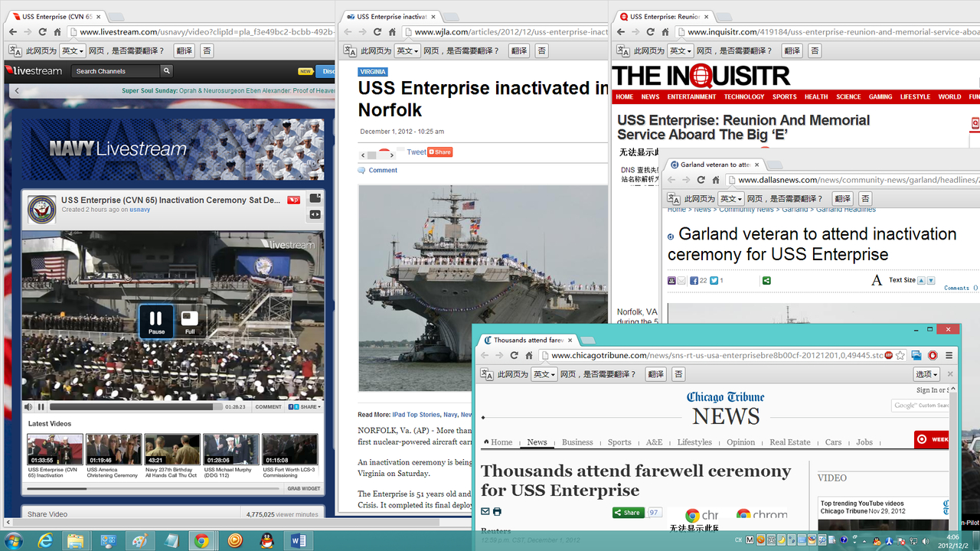Click email article icon on Chicago Tribune
The height and width of the screenshot is (551, 980).
(x=485, y=512)
